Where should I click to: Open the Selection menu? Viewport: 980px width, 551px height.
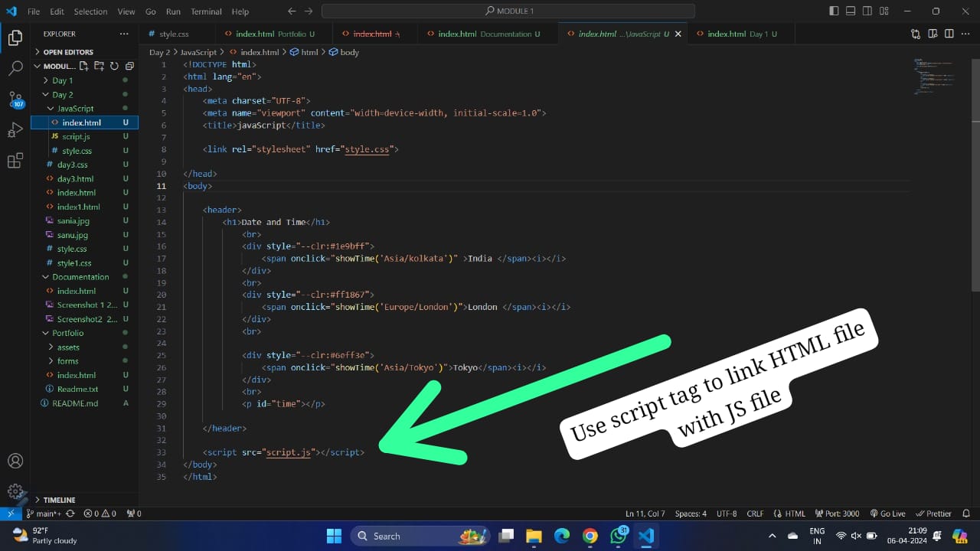point(90,11)
